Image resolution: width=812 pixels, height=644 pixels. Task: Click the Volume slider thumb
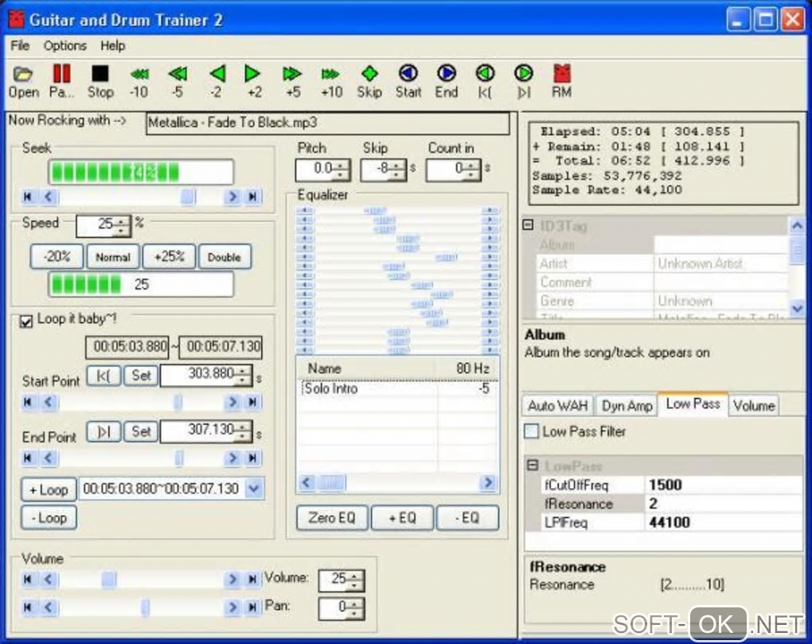click(109, 580)
